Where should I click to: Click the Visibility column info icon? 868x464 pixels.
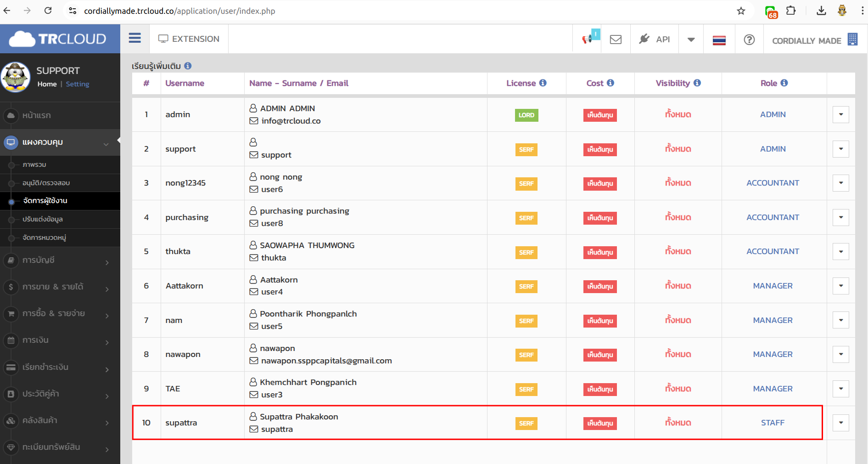697,83
